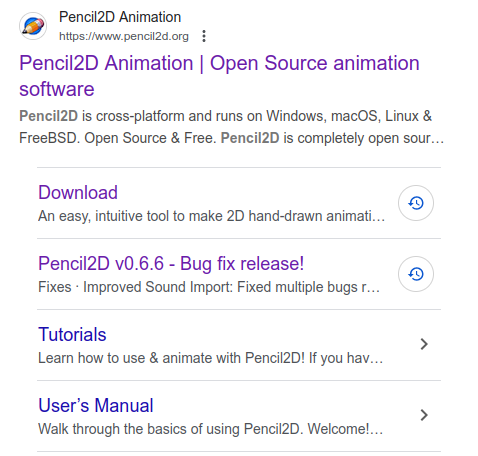Click the https://www.pencil2d.org URL text

[x=124, y=36]
